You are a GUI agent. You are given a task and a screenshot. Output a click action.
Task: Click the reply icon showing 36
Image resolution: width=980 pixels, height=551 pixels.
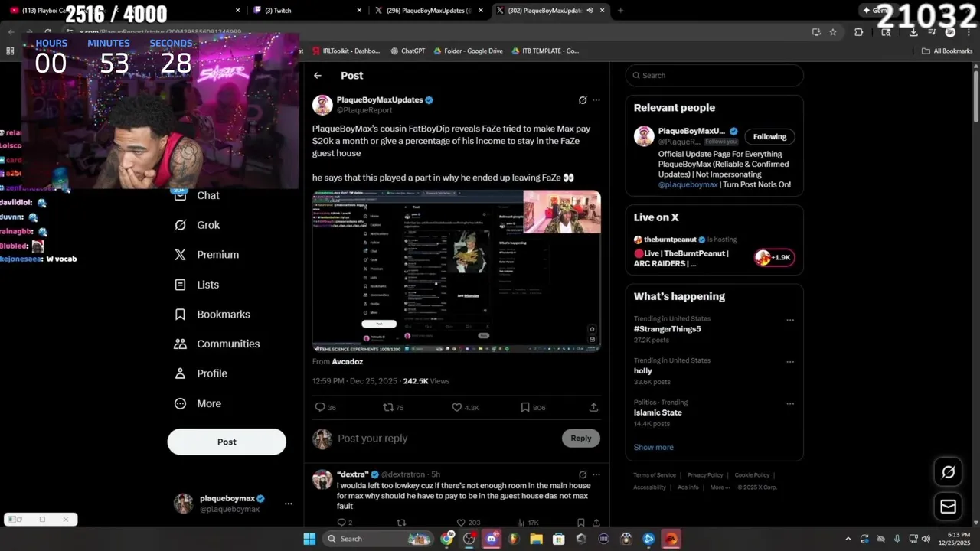(x=325, y=407)
